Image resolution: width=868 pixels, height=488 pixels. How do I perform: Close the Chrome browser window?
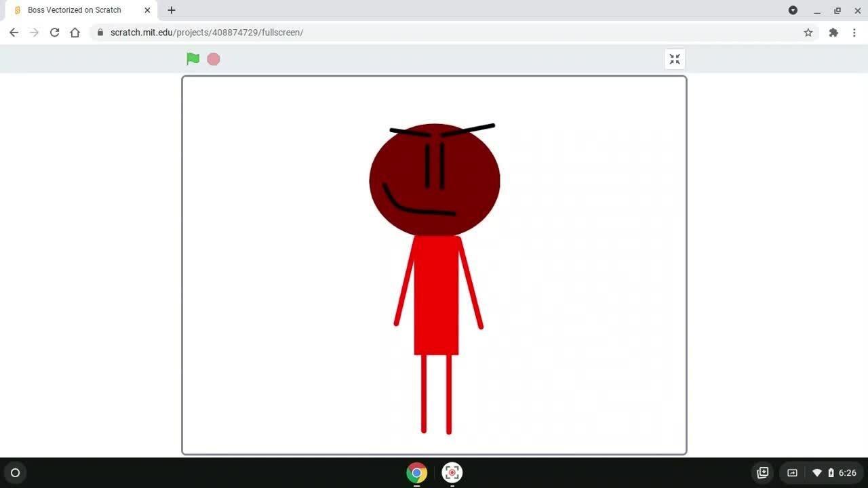(858, 10)
